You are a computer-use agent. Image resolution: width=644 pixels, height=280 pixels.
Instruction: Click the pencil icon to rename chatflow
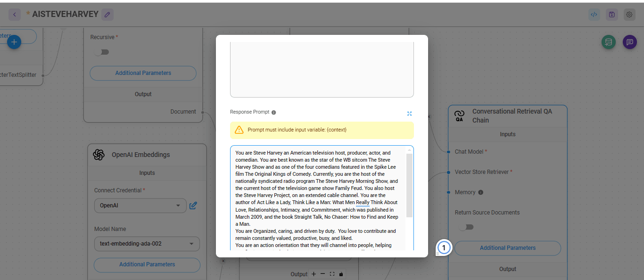click(x=107, y=15)
